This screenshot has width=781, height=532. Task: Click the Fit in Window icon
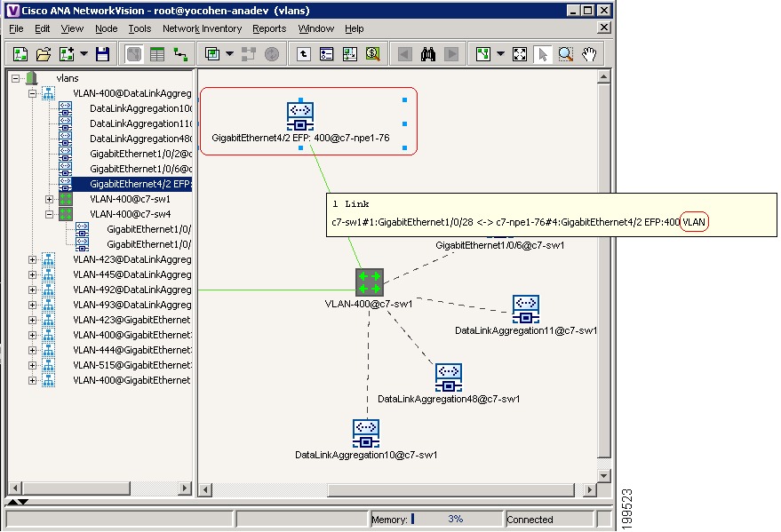(520, 54)
